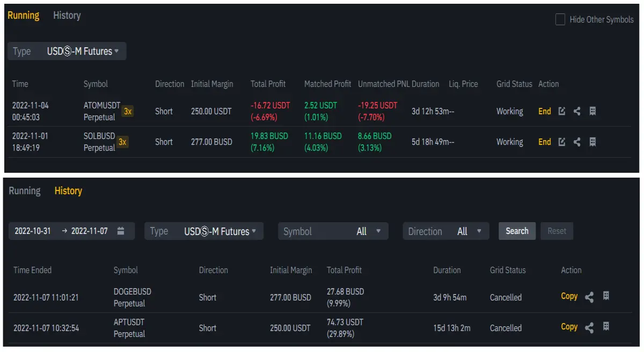Viewport: 644px width, 352px height.
Task: Switch to History tab in upper panel
Action: 67,16
